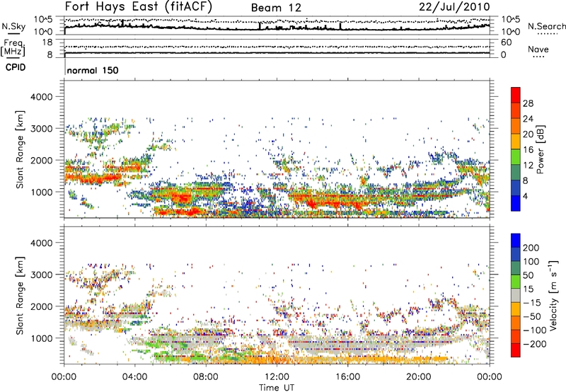
Task: Click the "Power [dB]" colorbar title
Action: 540,149
